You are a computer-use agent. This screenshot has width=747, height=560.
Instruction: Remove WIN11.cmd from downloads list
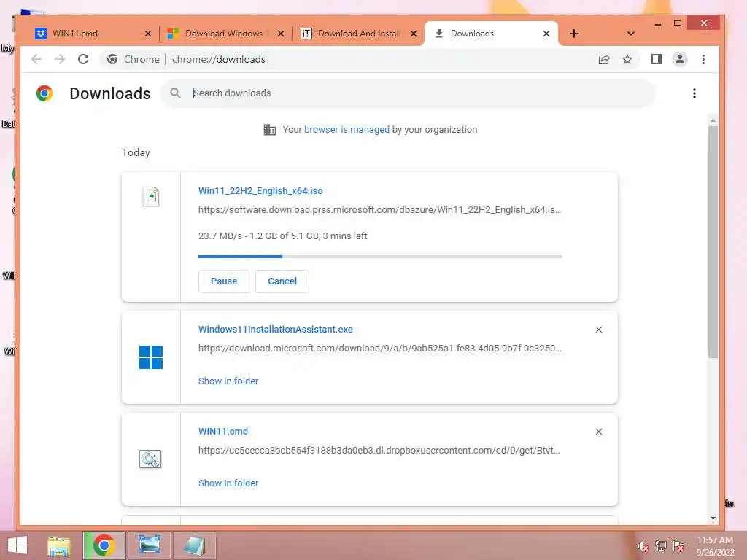[x=599, y=432]
